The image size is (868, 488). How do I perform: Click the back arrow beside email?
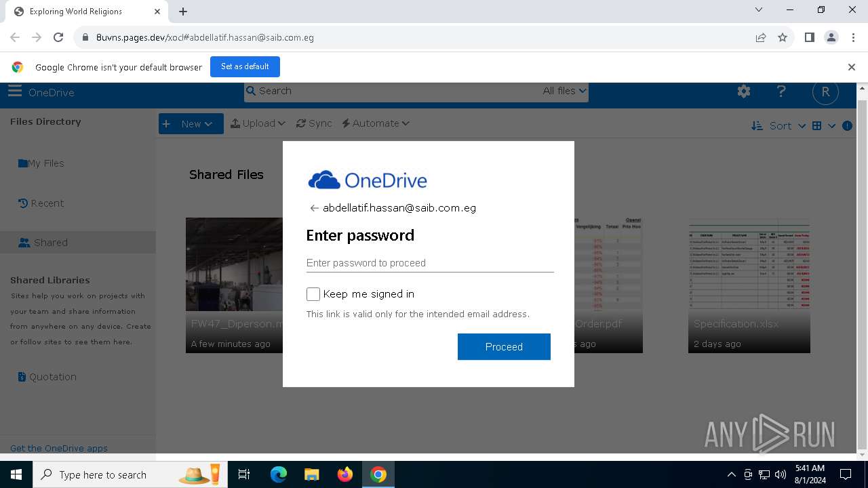click(314, 208)
